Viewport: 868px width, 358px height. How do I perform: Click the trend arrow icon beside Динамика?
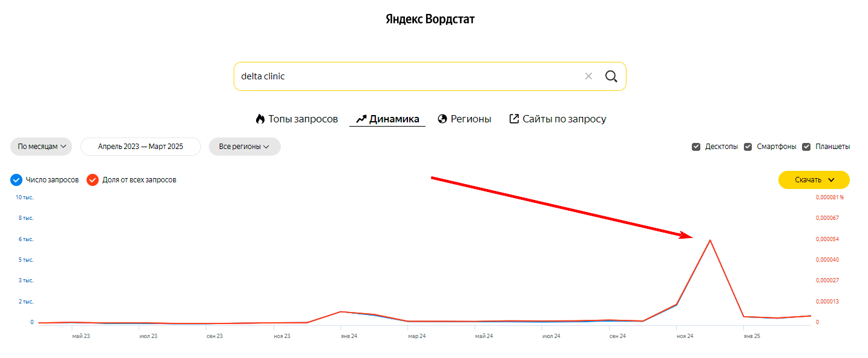coord(361,119)
